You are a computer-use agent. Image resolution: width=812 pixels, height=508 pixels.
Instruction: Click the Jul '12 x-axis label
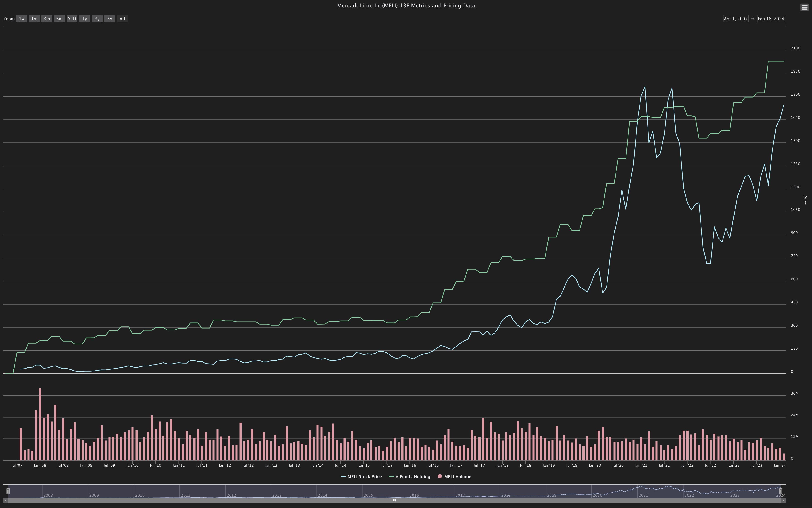[x=248, y=466]
